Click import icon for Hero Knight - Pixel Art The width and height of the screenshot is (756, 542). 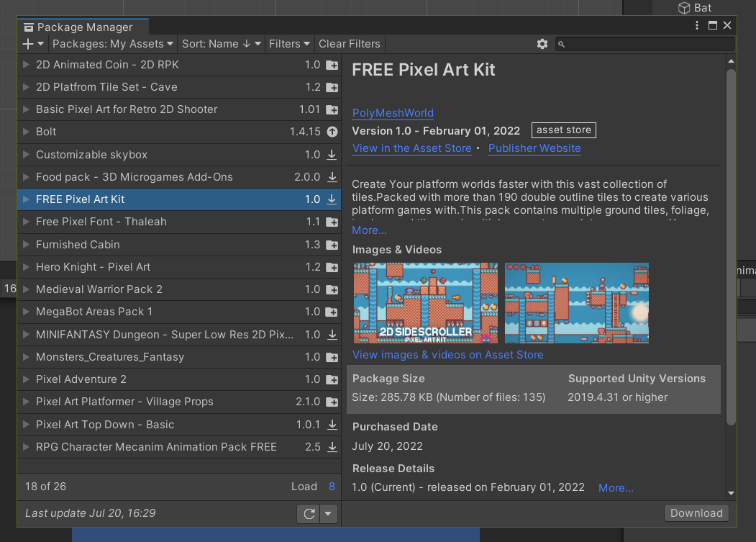point(332,267)
